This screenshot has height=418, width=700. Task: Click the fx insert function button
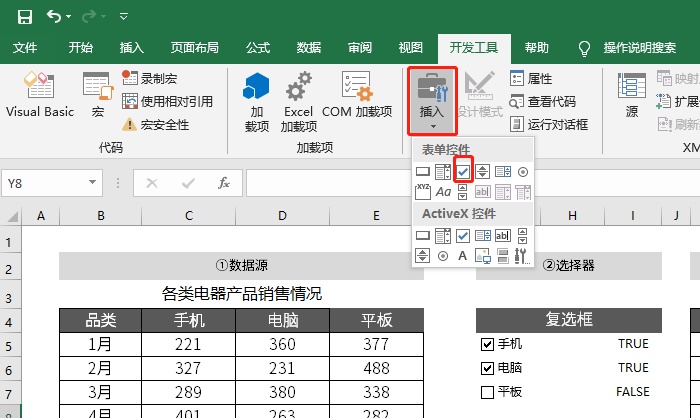point(224,183)
